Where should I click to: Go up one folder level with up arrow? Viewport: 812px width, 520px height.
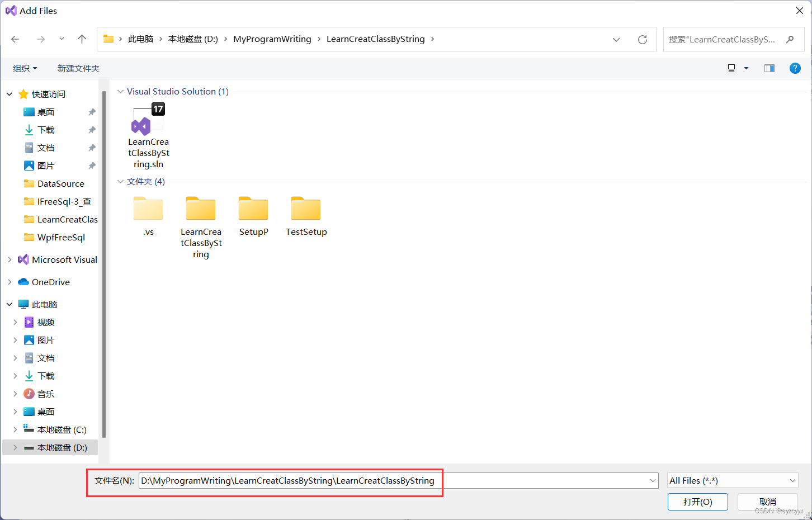[82, 39]
